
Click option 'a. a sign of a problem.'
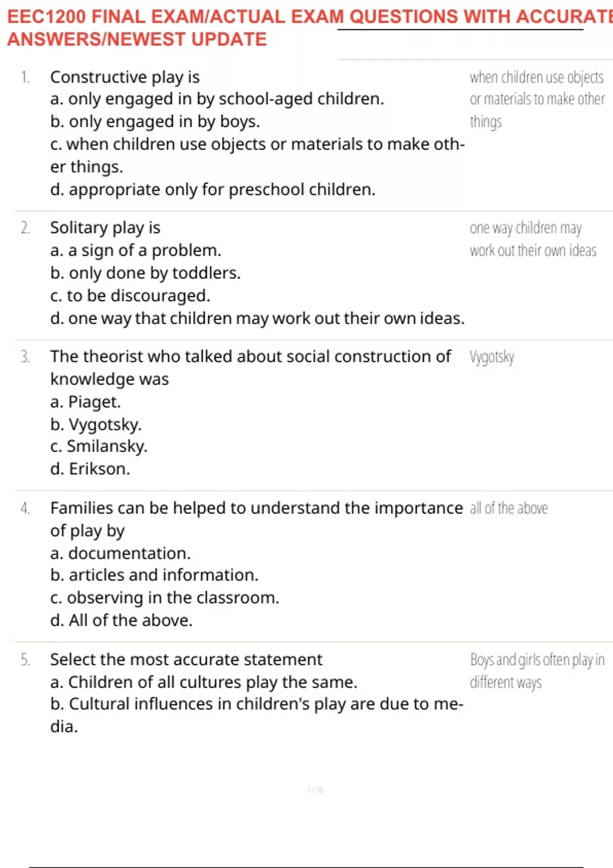pyautogui.click(x=136, y=251)
